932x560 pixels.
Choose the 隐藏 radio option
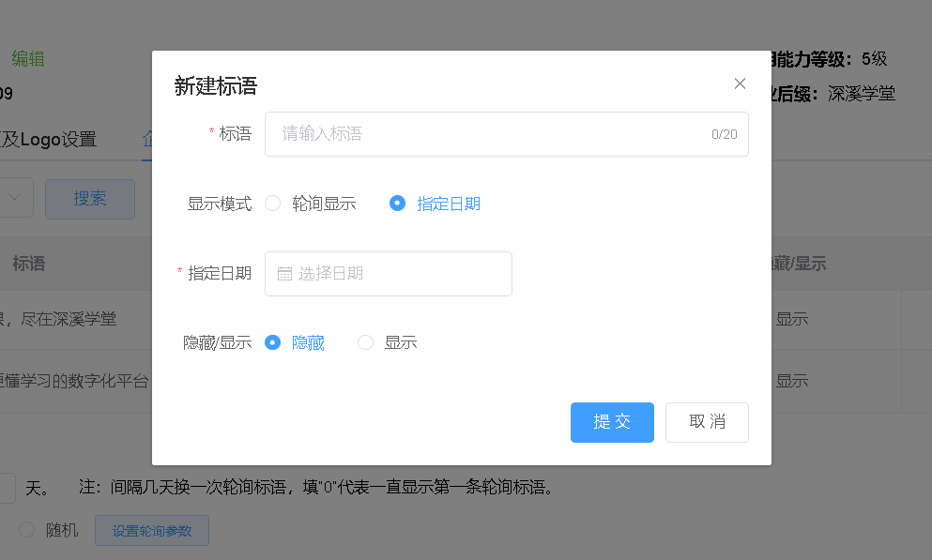273,343
